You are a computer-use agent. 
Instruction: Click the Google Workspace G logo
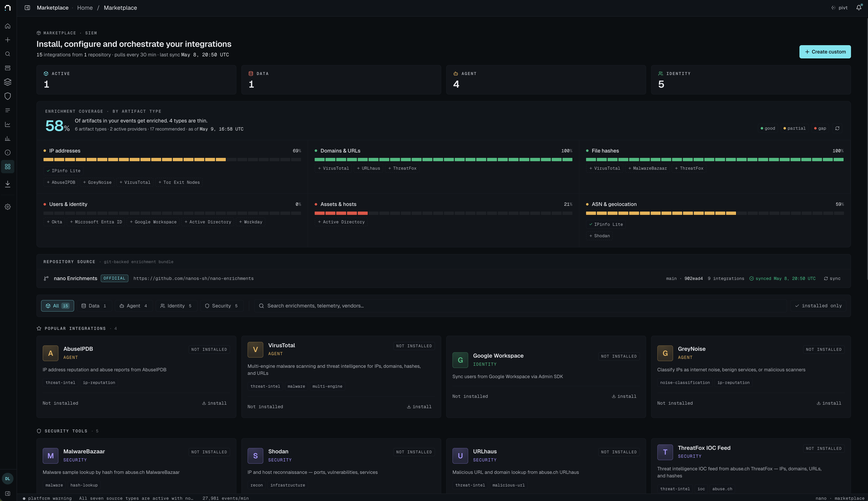click(460, 360)
